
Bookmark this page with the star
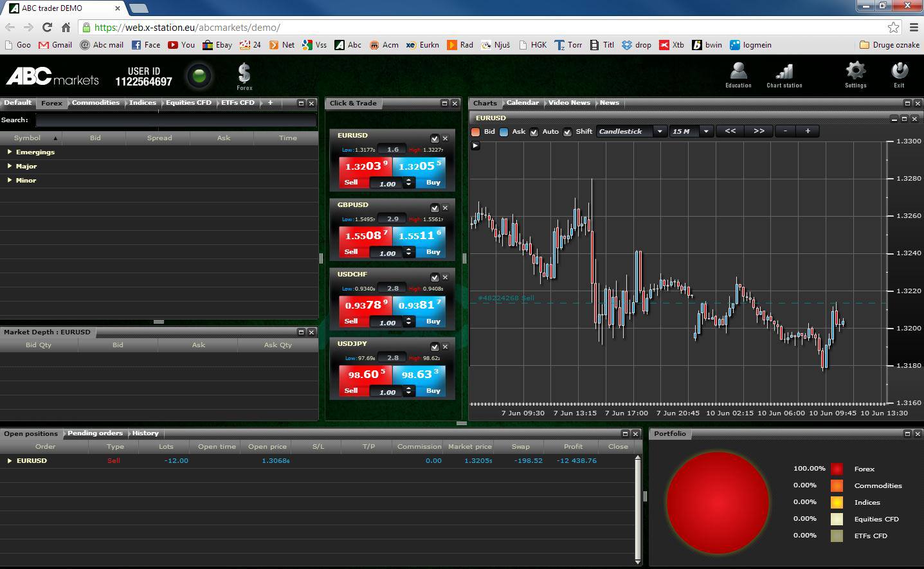pos(893,27)
